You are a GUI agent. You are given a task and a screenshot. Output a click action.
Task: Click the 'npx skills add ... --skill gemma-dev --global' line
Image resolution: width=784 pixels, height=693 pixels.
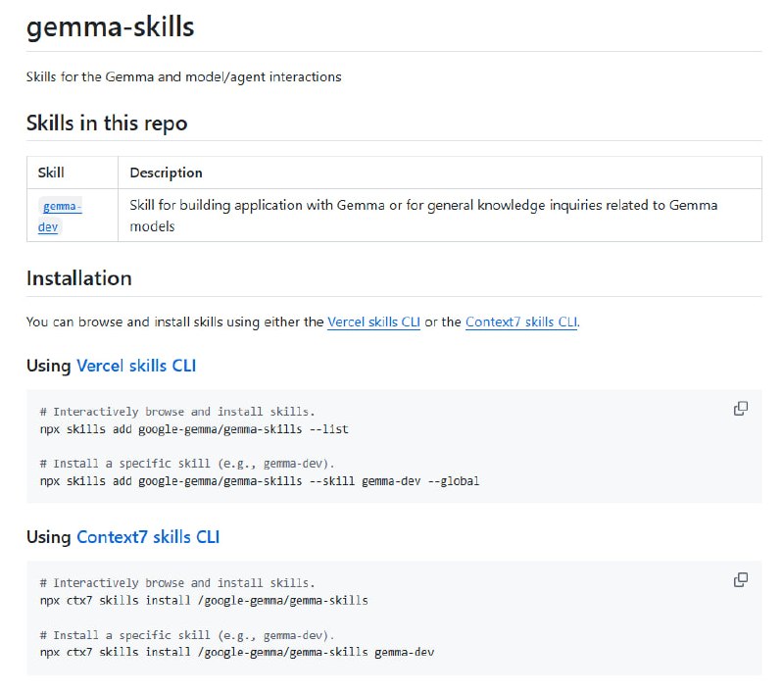click(x=260, y=481)
